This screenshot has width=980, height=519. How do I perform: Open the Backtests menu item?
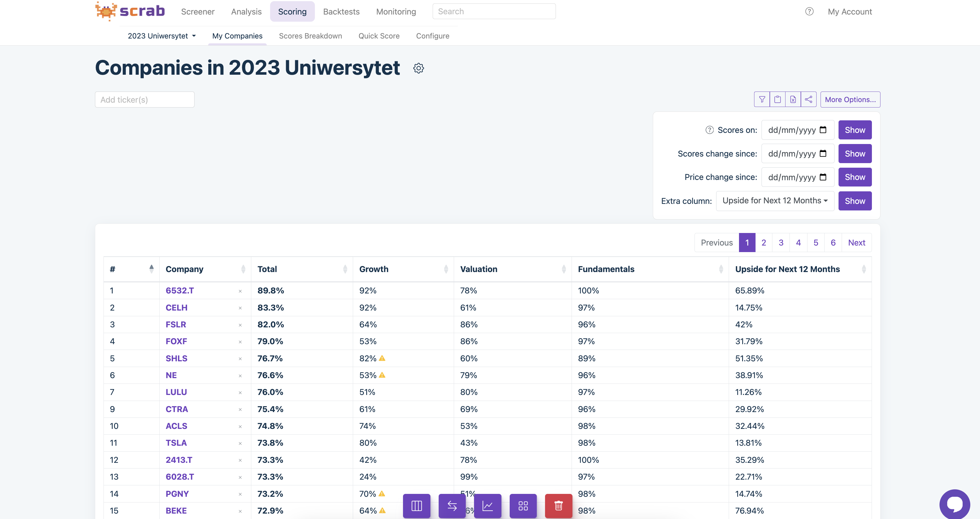point(341,11)
